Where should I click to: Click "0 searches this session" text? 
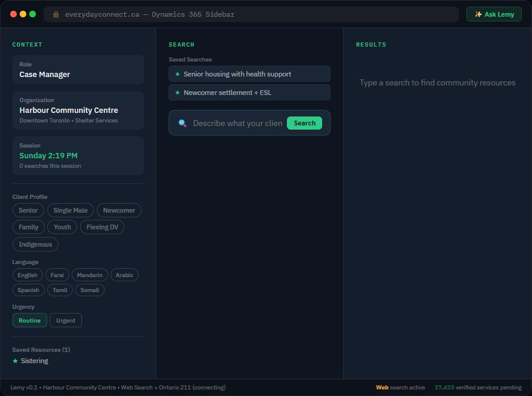[x=50, y=166]
